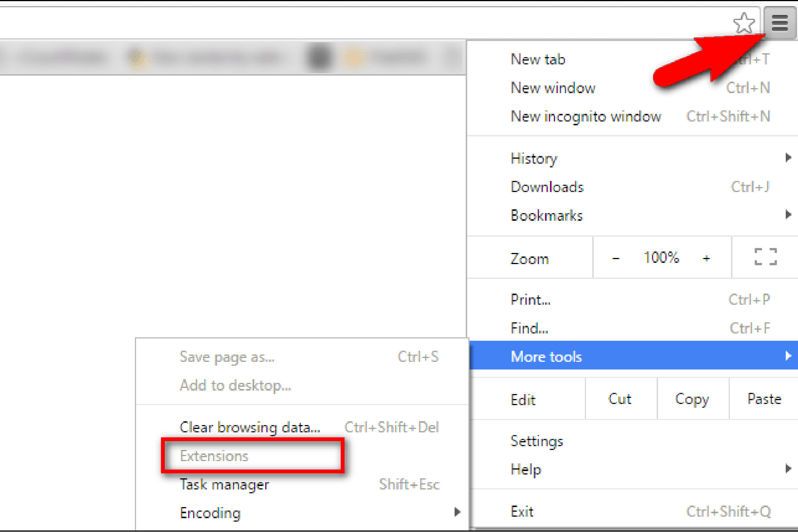Image resolution: width=798 pixels, height=532 pixels.
Task: Select Exit from the menu
Action: click(x=633, y=512)
